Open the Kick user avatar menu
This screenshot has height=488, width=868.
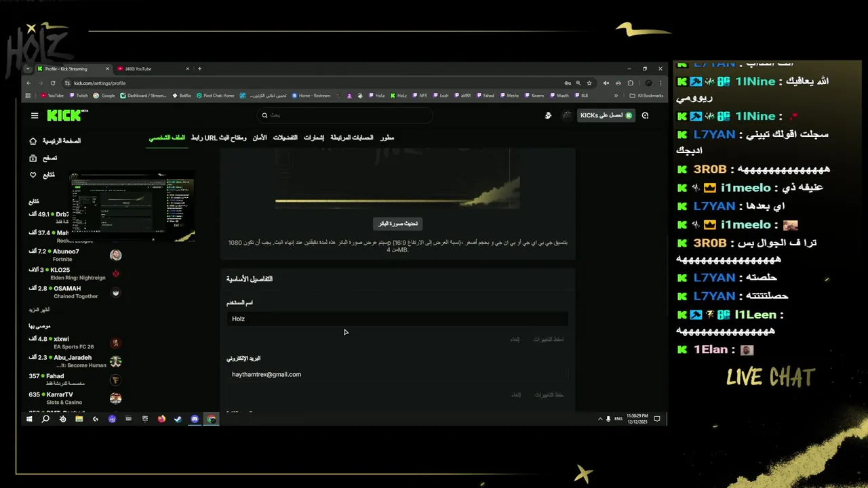567,115
